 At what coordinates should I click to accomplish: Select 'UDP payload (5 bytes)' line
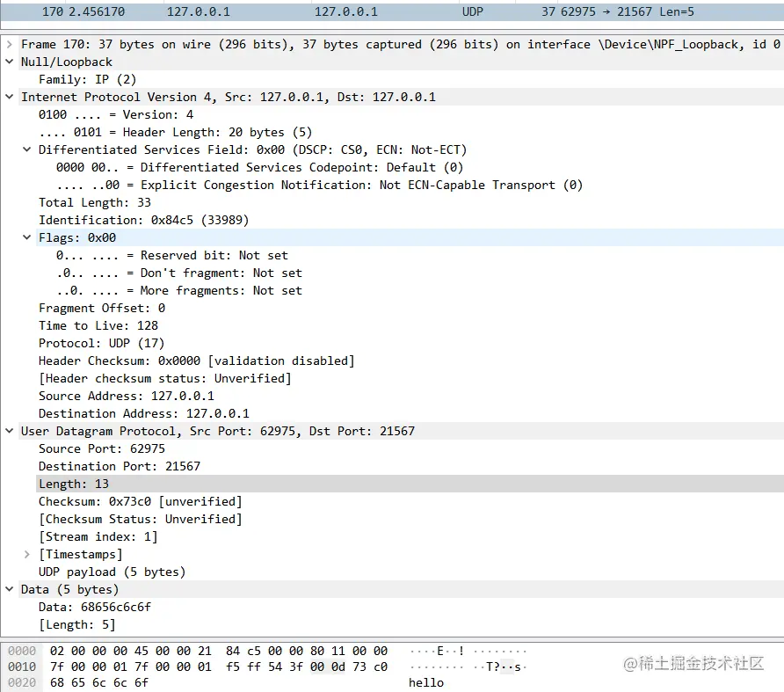point(113,572)
